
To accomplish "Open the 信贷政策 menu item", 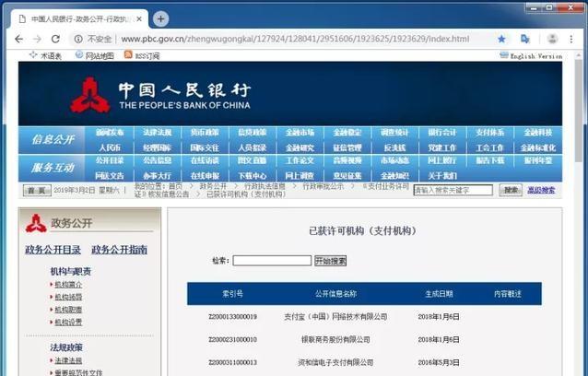I will point(252,133).
